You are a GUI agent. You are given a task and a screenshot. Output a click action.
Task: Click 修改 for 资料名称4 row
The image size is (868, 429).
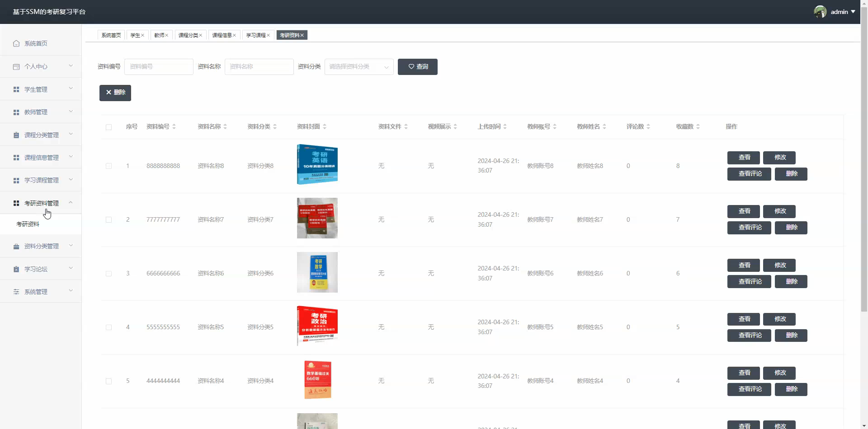[x=779, y=373]
